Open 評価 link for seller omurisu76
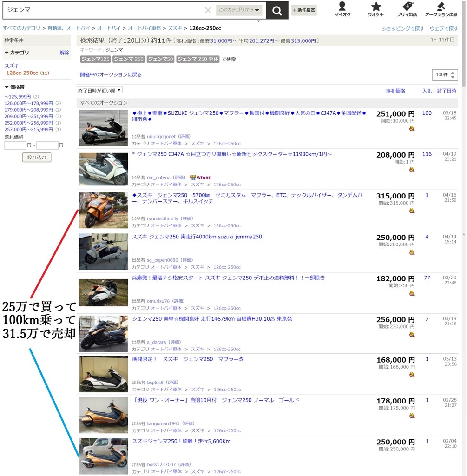Screen dimensions: 467x476 click(178, 301)
